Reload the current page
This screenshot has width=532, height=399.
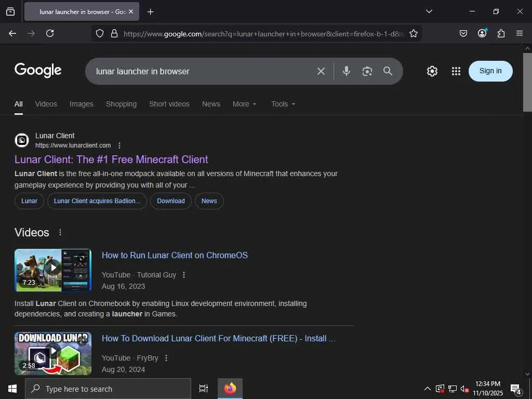(50, 33)
